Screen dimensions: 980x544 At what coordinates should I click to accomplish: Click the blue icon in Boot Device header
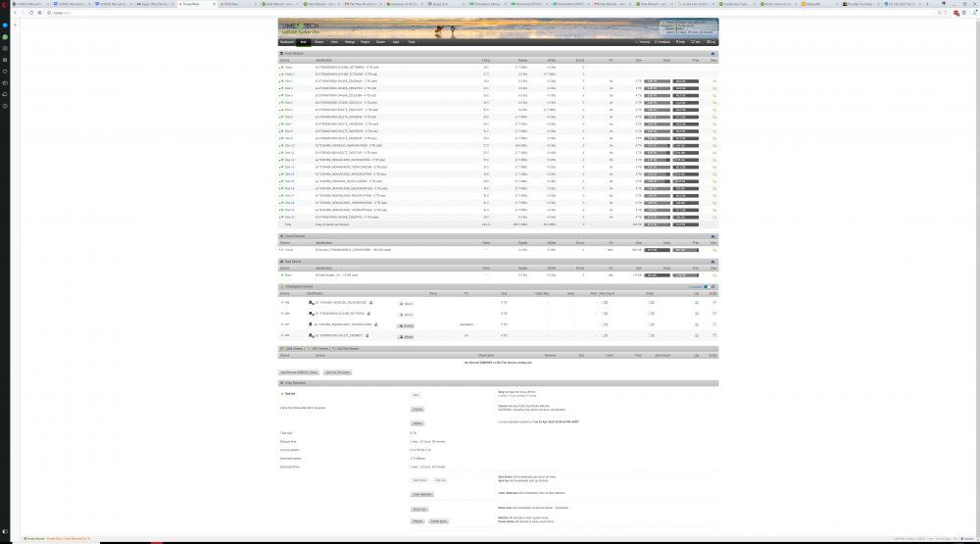coord(712,262)
